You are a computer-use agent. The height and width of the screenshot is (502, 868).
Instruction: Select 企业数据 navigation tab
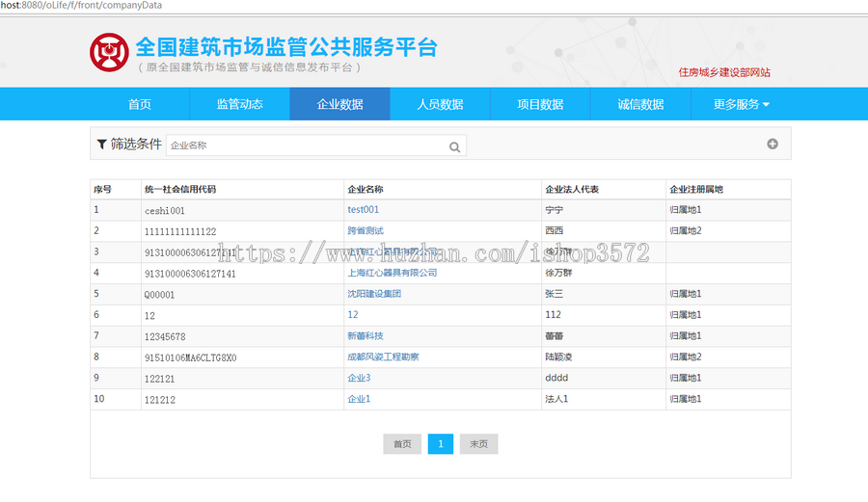point(339,104)
